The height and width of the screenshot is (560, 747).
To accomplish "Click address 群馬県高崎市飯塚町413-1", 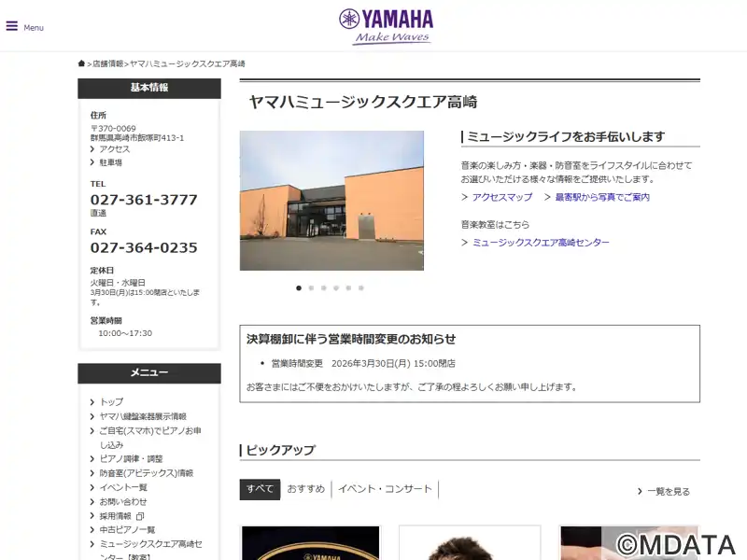I will pos(137,138).
